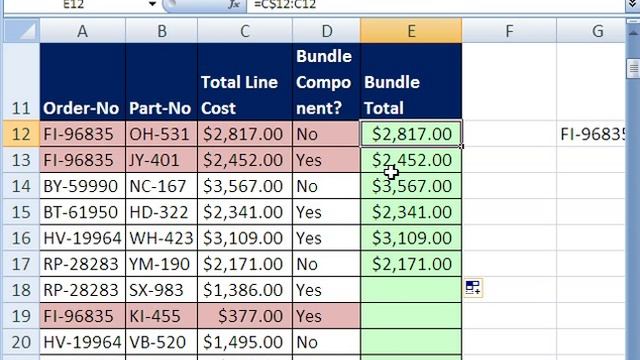The width and height of the screenshot is (640, 360).
Task: Select cell E16 showing $3,109.00
Action: pyautogui.click(x=411, y=238)
